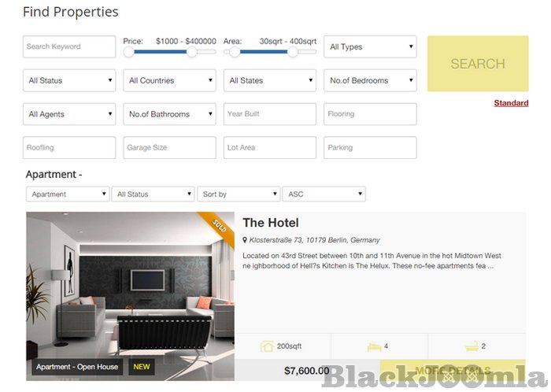
Task: Open the All Types dropdown
Action: pyautogui.click(x=370, y=47)
